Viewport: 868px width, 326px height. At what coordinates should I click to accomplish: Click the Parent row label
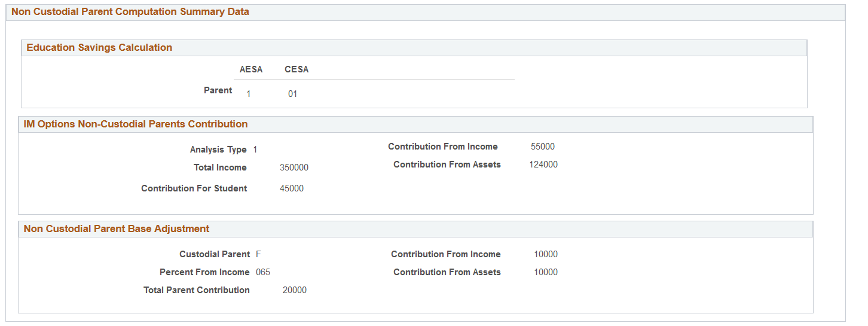tap(218, 90)
